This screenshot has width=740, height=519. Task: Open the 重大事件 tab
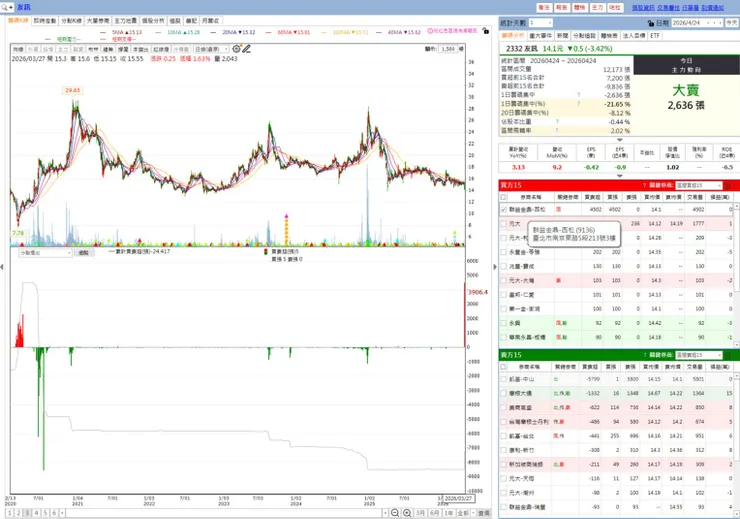click(x=540, y=35)
